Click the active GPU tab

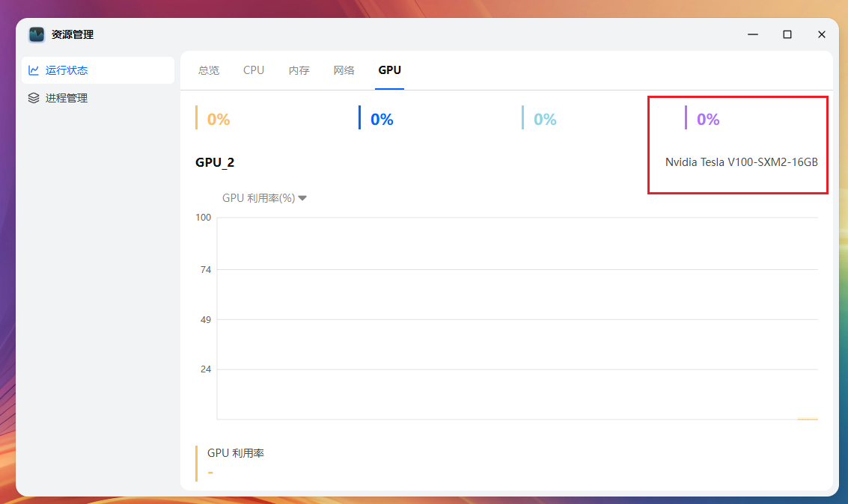(389, 70)
